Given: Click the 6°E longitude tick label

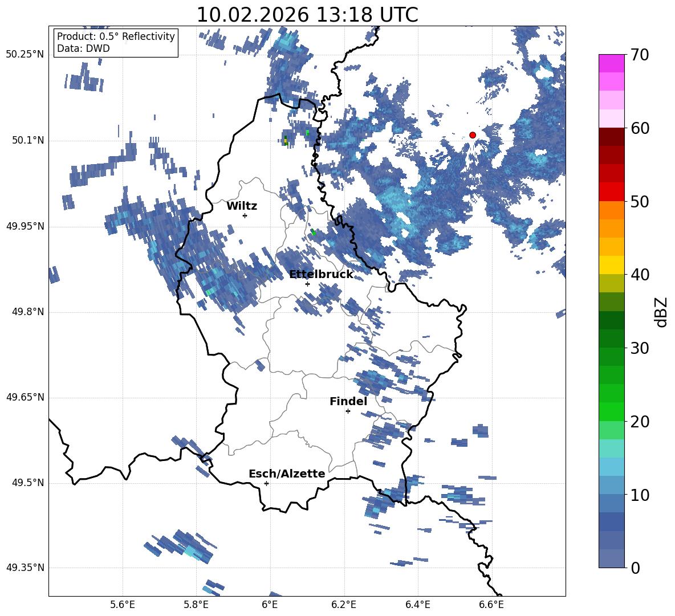Looking at the screenshot, I should pyautogui.click(x=270, y=605).
